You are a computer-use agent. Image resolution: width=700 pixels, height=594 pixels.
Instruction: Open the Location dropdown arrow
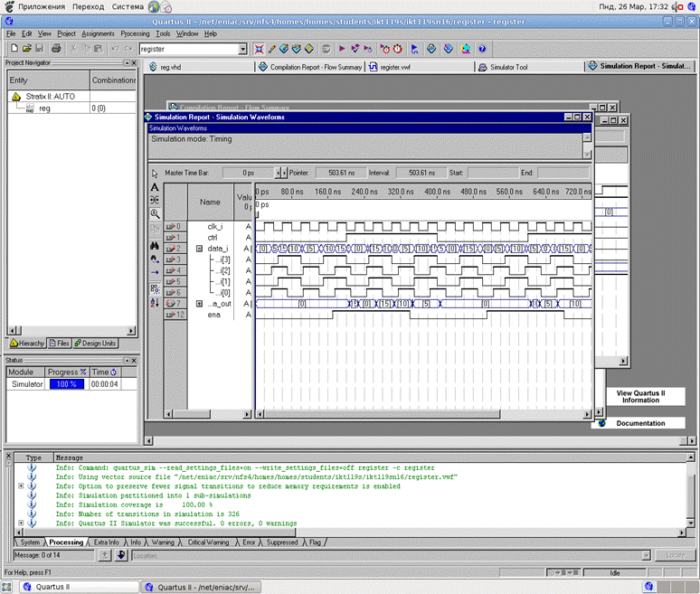[646, 556]
